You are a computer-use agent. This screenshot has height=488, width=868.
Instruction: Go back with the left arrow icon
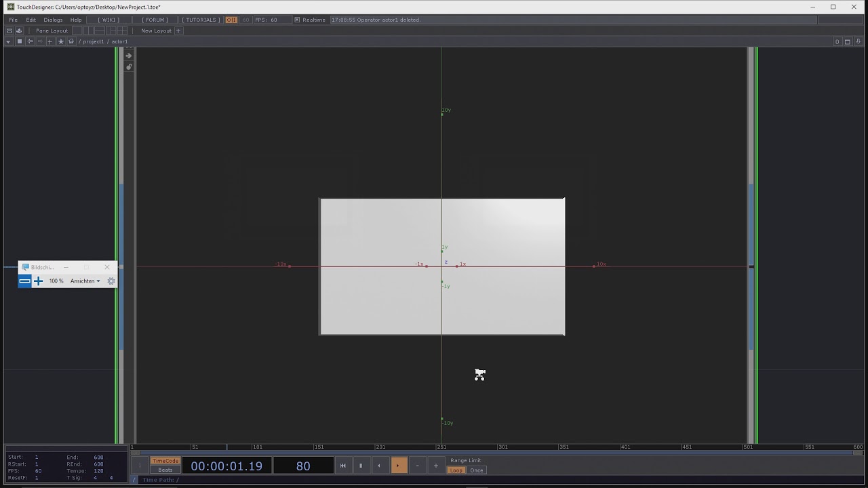30,41
